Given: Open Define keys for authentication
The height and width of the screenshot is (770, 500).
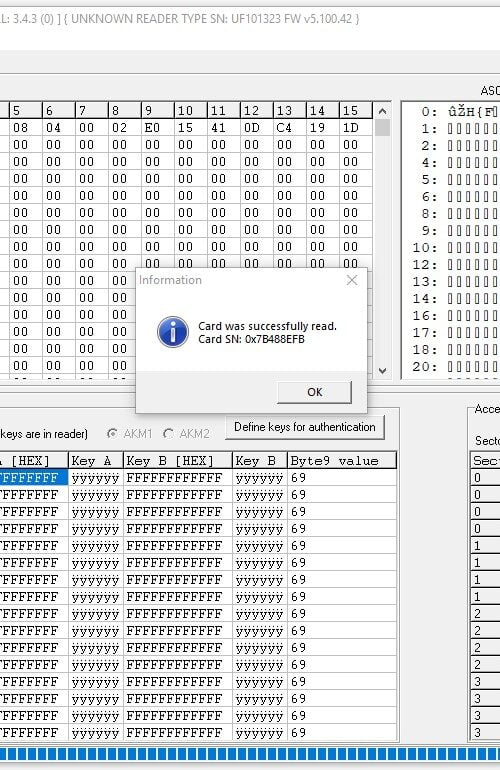Looking at the screenshot, I should point(305,427).
